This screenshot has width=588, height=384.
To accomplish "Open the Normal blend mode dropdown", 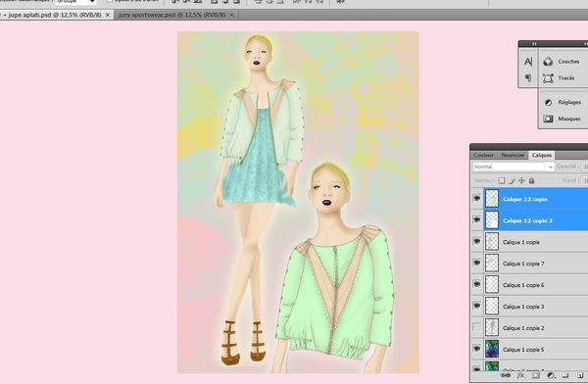I will 513,167.
